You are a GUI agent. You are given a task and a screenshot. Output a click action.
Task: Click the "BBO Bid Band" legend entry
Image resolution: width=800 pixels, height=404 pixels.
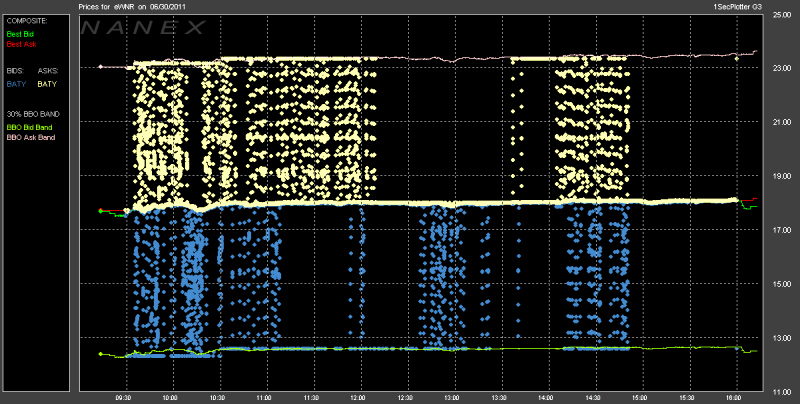click(29, 128)
